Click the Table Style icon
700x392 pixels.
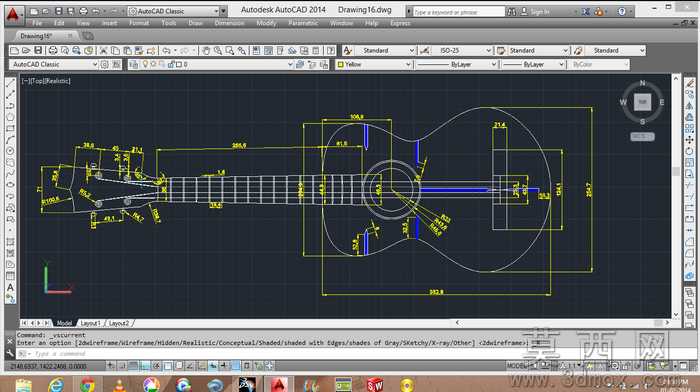(x=501, y=50)
